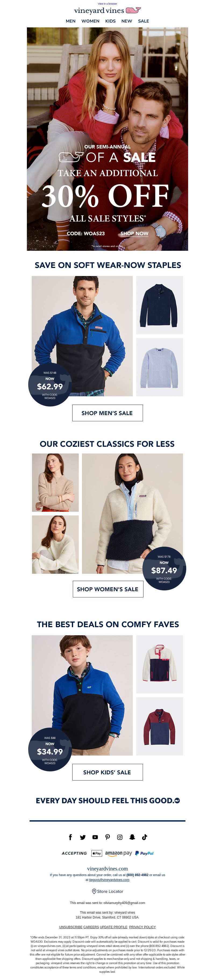The height and width of the screenshot is (980, 215).
Task: Open the Pinterest social icon
Action: pyautogui.click(x=107, y=837)
